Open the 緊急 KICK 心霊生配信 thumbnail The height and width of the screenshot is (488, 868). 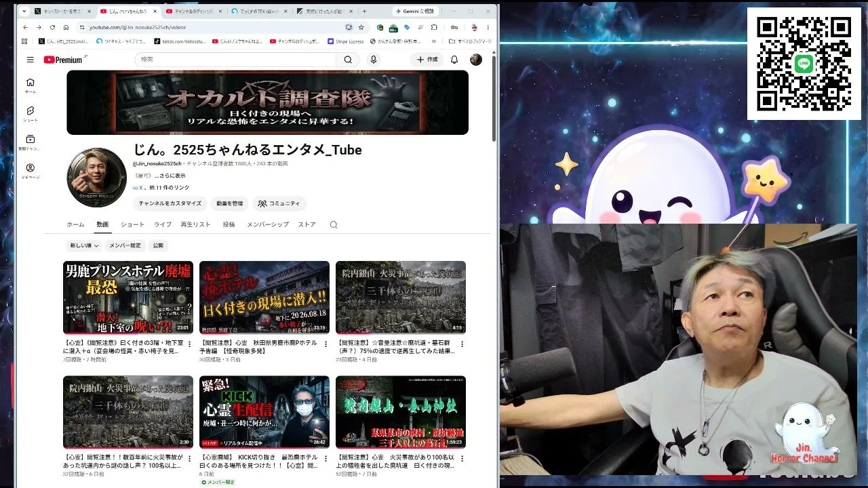(x=264, y=412)
